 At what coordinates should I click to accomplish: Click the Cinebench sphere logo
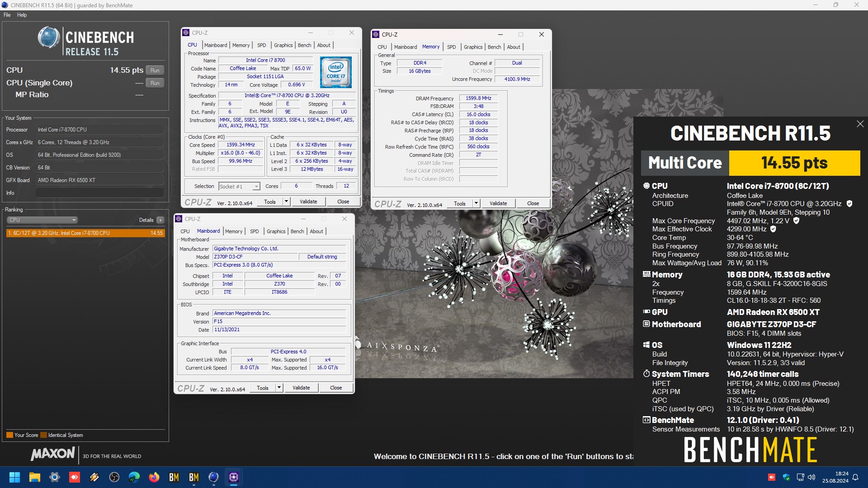48,38
